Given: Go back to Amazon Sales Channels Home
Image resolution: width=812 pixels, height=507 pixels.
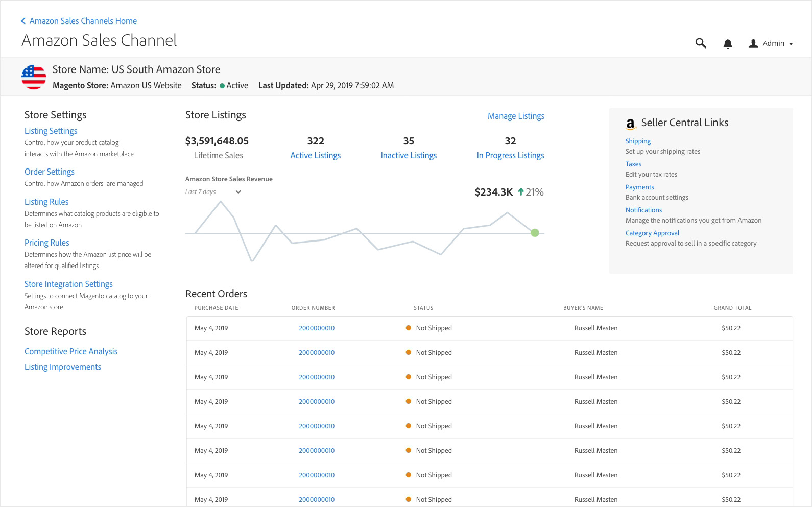Looking at the screenshot, I should [x=83, y=21].
